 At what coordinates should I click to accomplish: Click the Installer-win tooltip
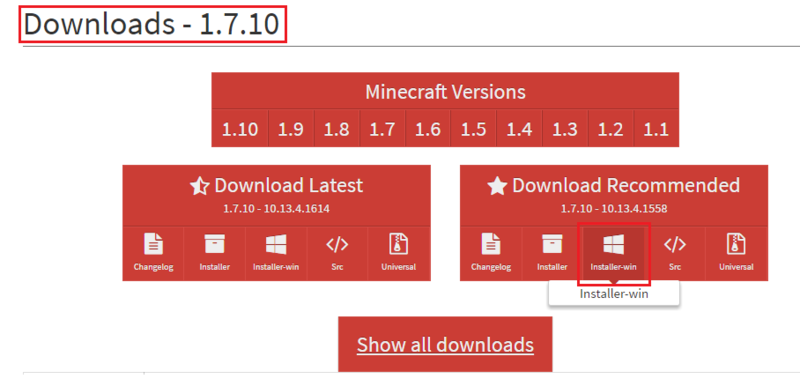[614, 294]
